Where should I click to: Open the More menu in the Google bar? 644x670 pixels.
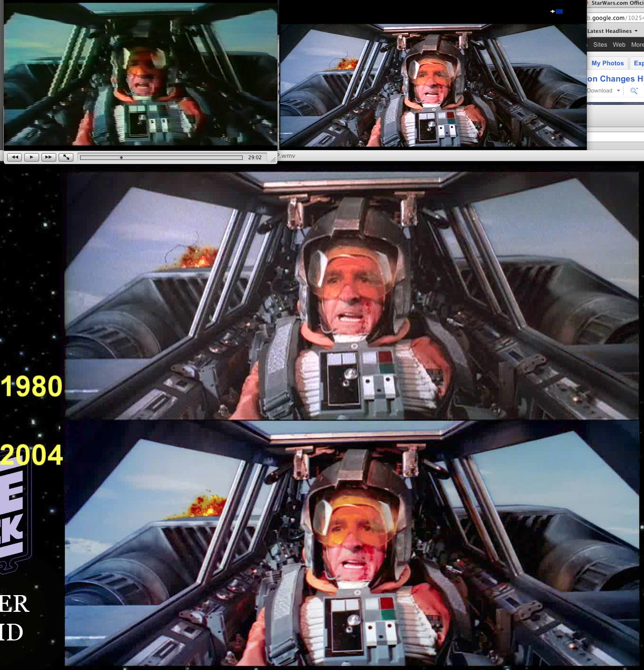pos(637,45)
